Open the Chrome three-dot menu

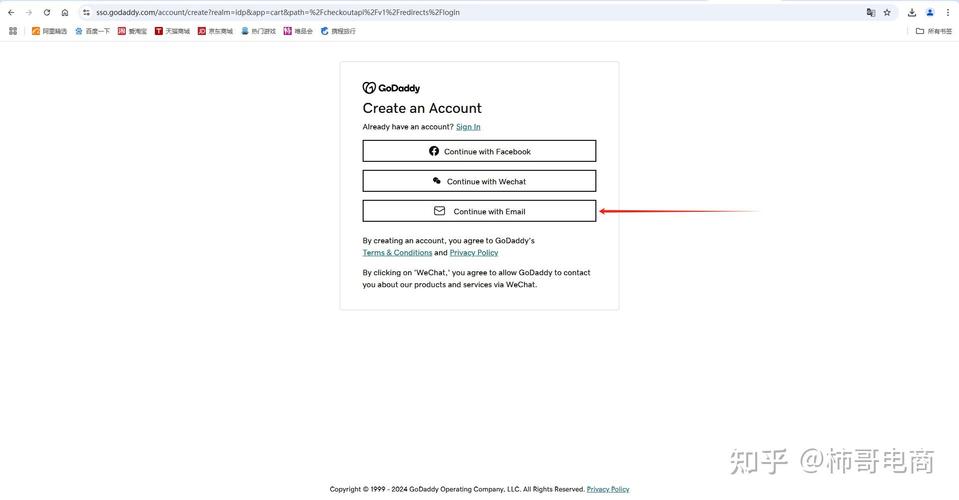click(x=948, y=12)
